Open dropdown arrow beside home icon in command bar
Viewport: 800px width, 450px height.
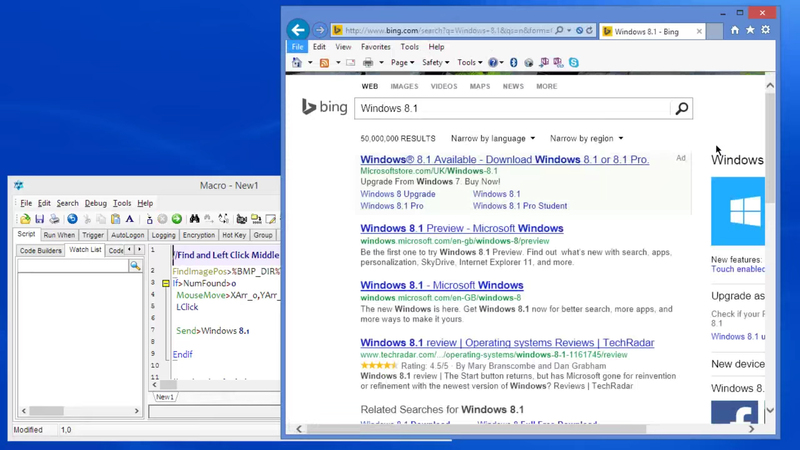pyautogui.click(x=310, y=63)
